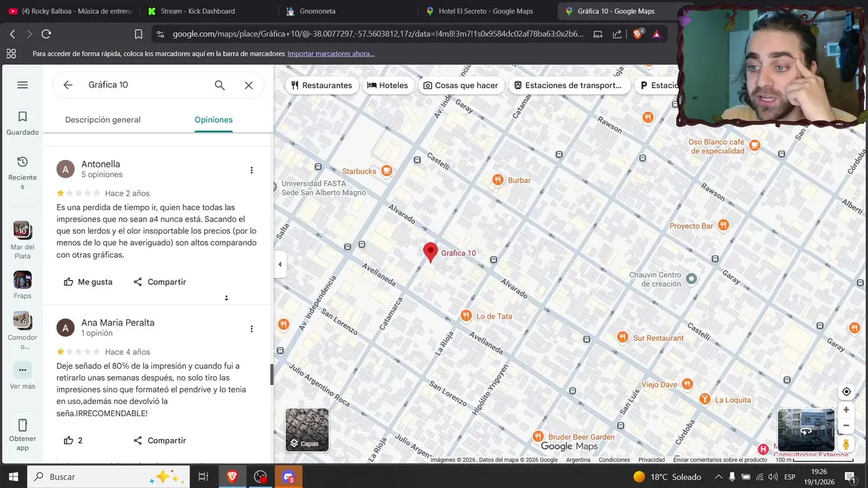Viewport: 868px width, 488px height.
Task: Click the Chauvin Centro de creación marker
Action: (691, 279)
